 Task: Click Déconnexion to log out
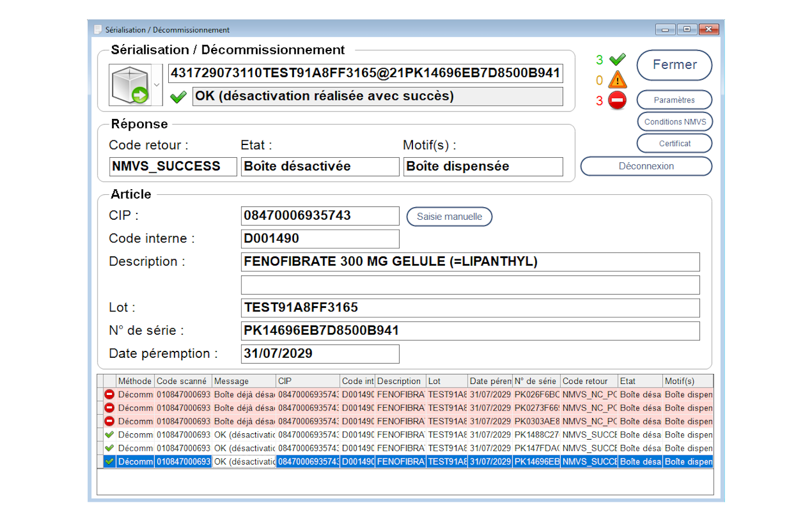pos(646,166)
